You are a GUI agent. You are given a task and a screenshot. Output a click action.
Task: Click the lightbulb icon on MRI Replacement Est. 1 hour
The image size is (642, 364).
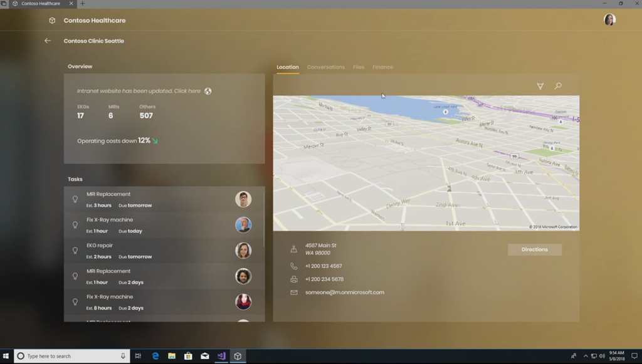click(75, 276)
